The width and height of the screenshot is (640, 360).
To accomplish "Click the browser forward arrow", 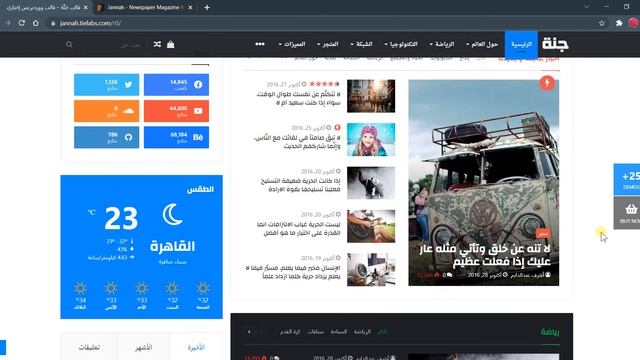I will click(8, 23).
